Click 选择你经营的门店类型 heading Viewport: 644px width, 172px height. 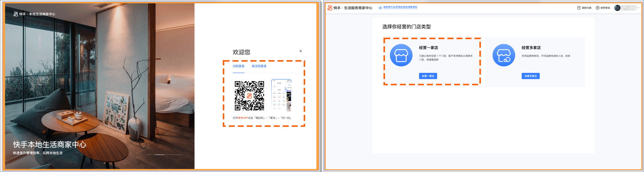406,27
